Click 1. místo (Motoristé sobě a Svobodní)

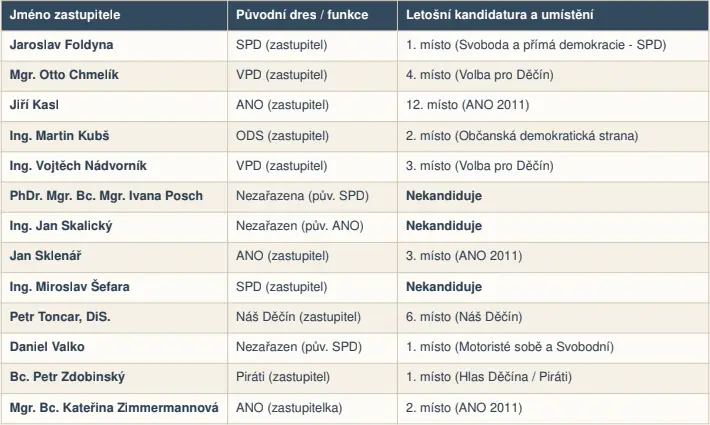(510, 347)
